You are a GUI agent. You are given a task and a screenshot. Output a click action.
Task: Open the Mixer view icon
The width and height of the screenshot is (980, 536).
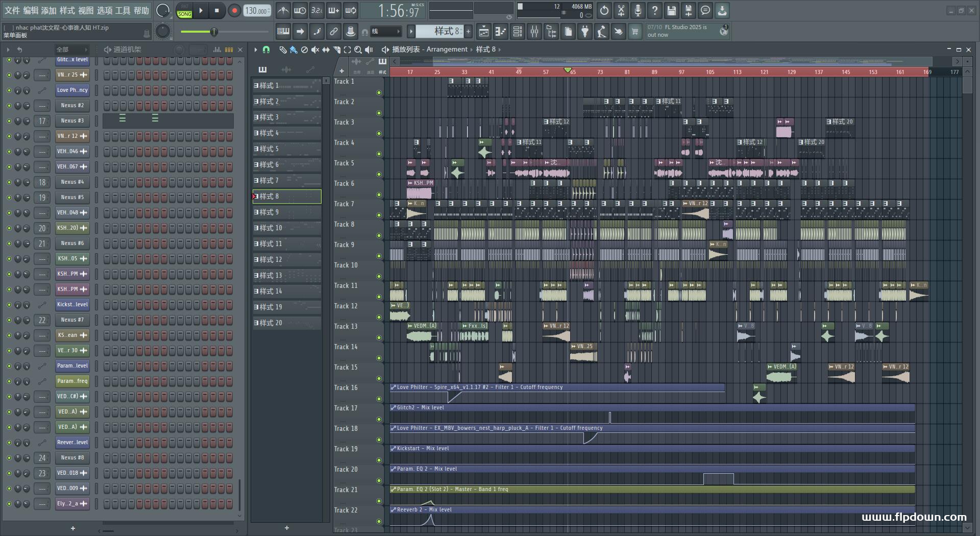[x=534, y=32]
